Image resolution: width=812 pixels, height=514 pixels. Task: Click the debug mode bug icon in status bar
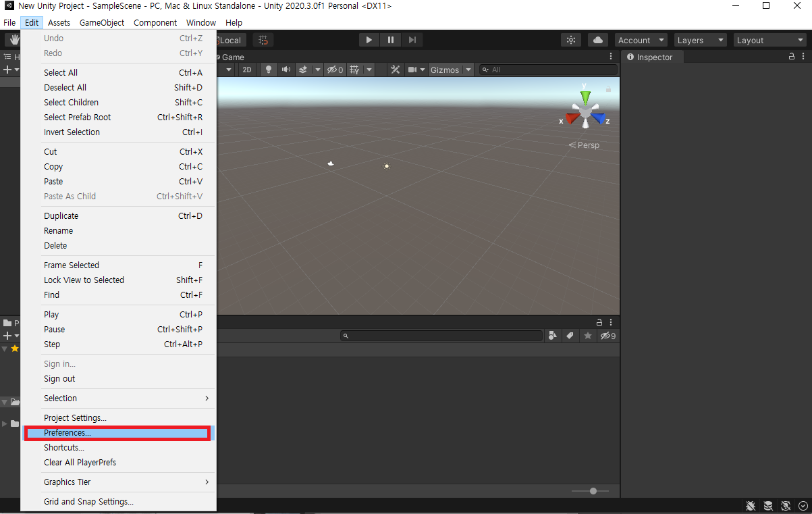751,506
